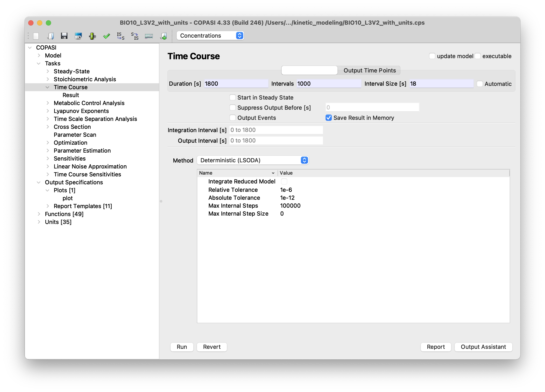The width and height of the screenshot is (545, 392).
Task: Select Result under Time Course
Action: click(71, 95)
